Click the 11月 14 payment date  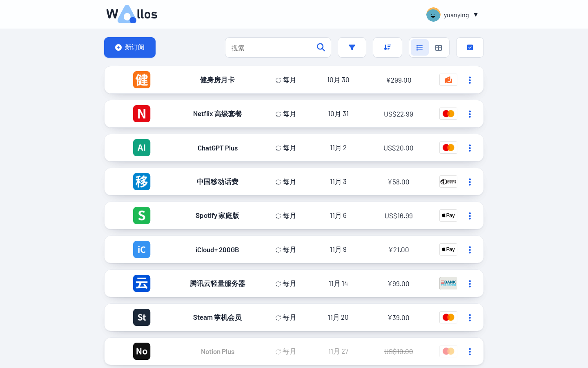(338, 283)
